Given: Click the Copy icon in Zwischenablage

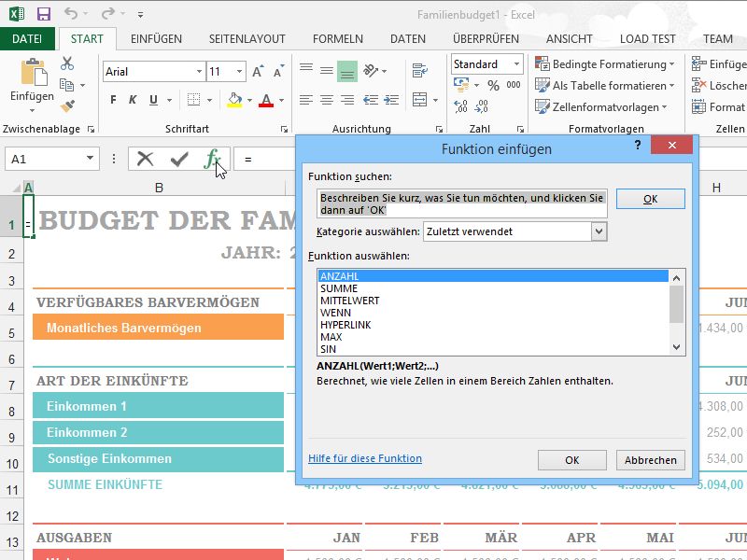Looking at the screenshot, I should tap(66, 85).
